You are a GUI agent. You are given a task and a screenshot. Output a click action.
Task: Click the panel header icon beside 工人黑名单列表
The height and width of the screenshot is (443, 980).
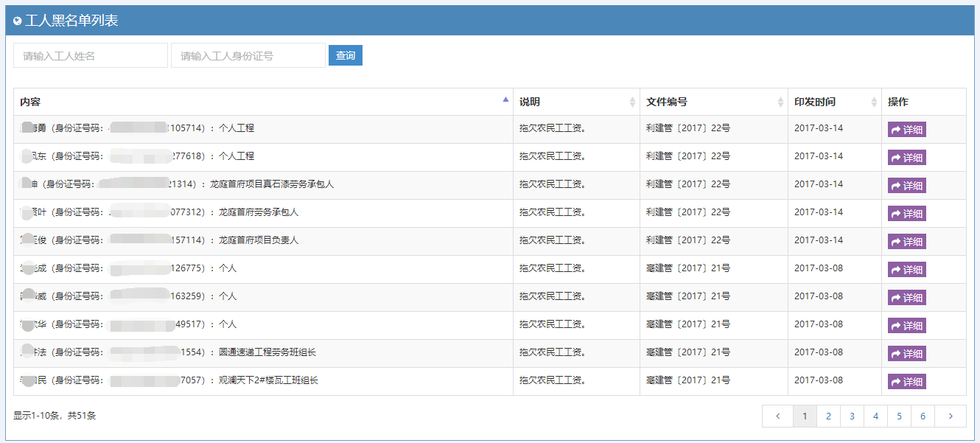click(18, 21)
